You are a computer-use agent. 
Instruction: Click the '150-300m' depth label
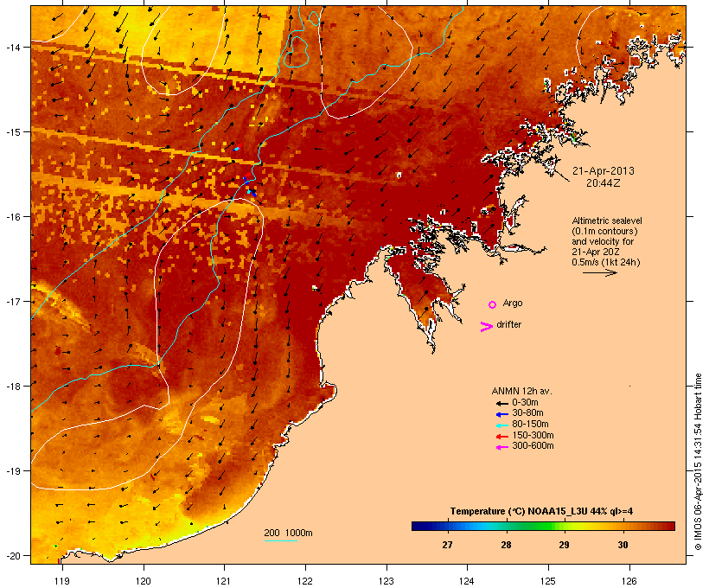point(533,435)
